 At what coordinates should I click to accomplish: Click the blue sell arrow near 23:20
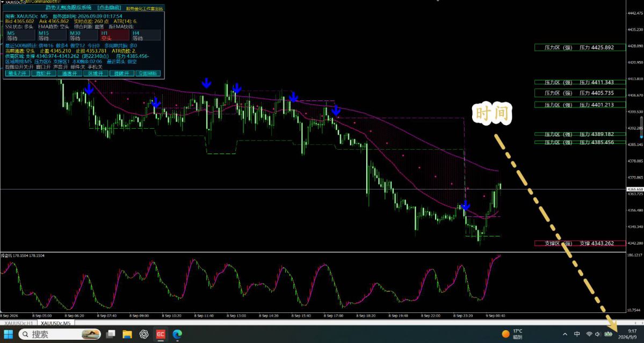465,205
